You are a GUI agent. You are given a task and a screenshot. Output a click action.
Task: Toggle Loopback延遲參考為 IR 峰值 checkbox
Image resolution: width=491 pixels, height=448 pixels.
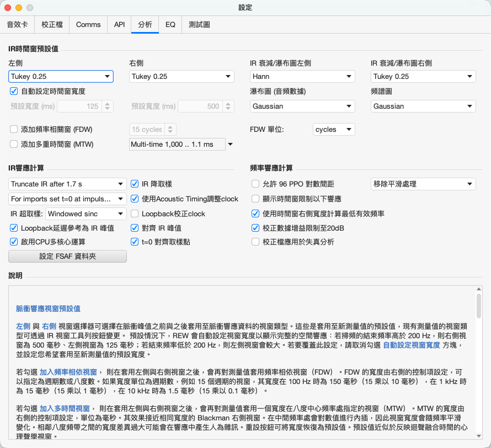(14, 228)
